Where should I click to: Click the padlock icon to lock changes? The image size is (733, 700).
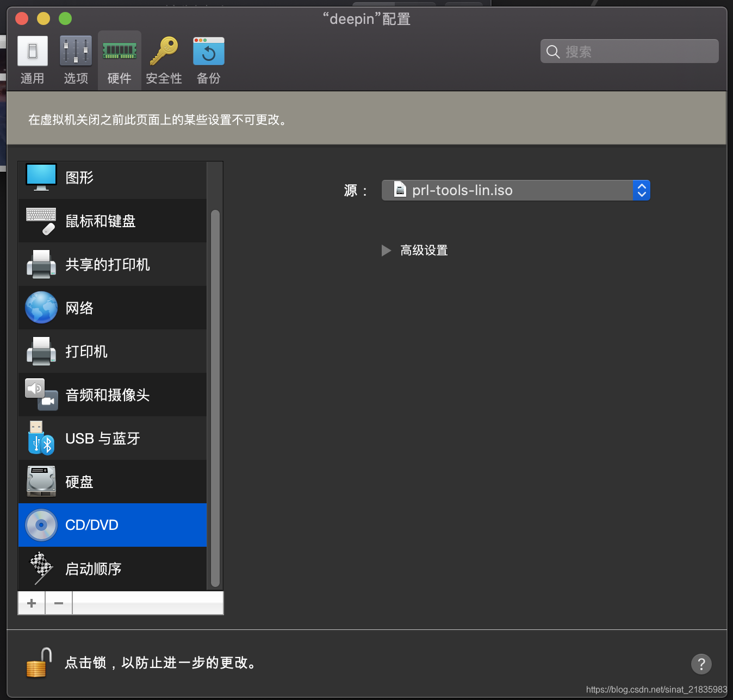(39, 662)
